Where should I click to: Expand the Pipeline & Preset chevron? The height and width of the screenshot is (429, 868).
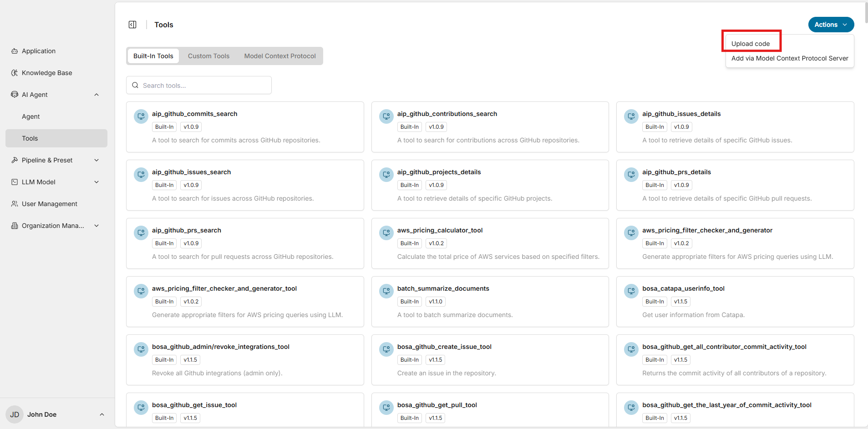[x=96, y=160]
